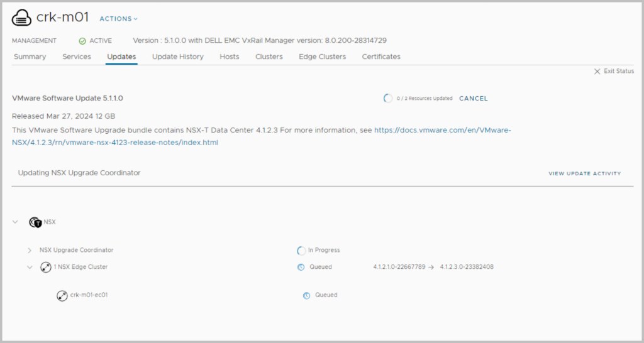This screenshot has height=343, width=644.
Task: Click the green Active status checkmark icon
Action: (82, 41)
